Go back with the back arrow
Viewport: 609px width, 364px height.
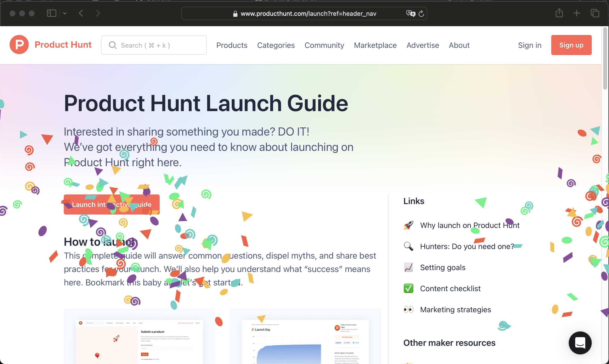[x=81, y=13]
